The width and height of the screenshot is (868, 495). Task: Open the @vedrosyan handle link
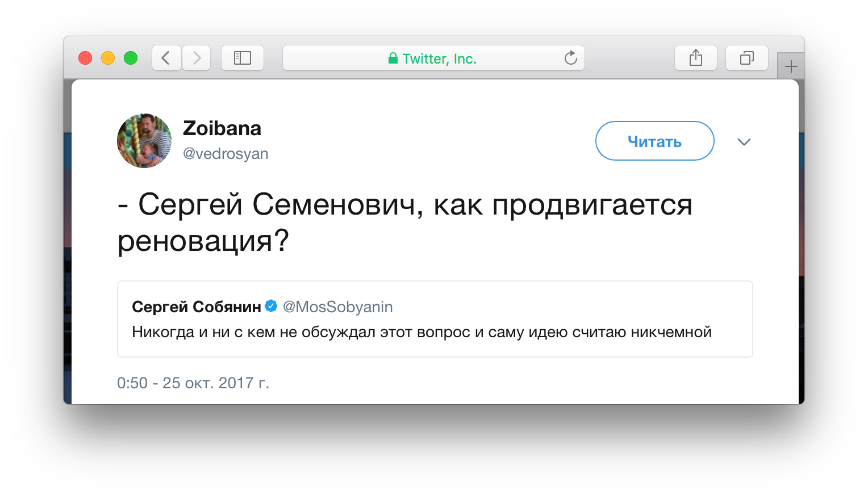[x=226, y=154]
